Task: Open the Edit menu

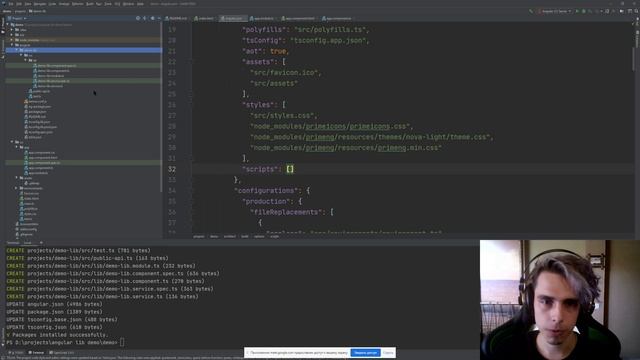Action: 19,4
